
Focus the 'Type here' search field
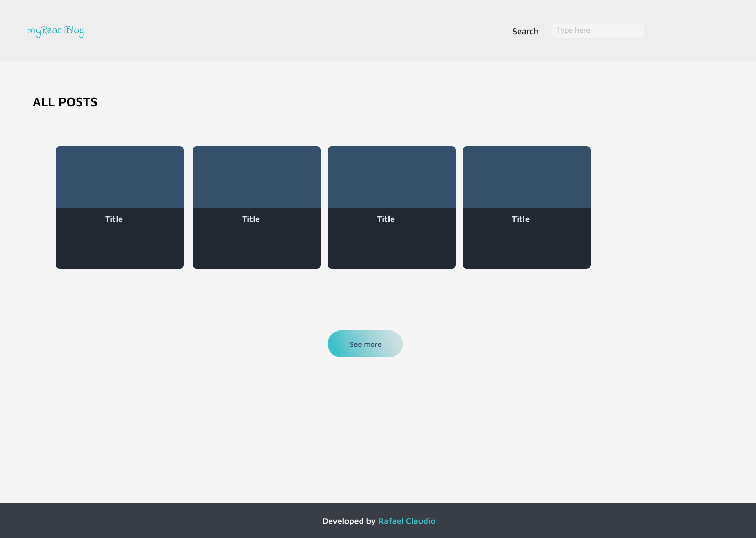(598, 30)
